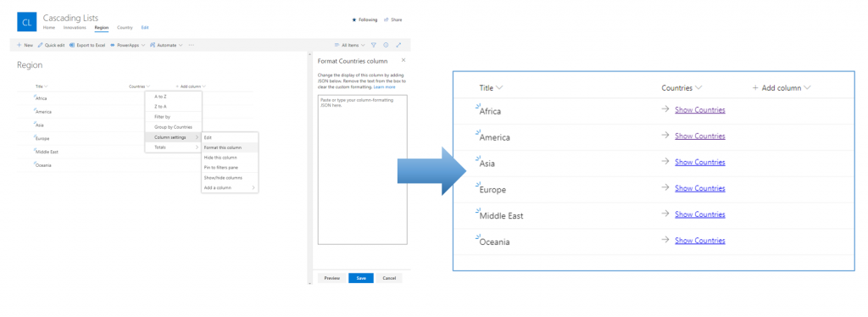Click inside the column-formatting JSON text box
Image resolution: width=868 pixels, height=317 pixels.
click(x=363, y=170)
